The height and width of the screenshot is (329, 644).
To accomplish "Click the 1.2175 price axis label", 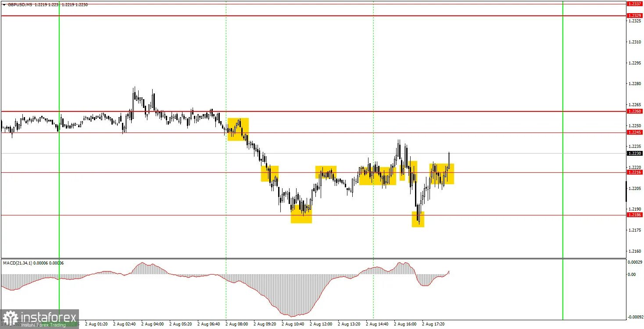I will point(634,230).
